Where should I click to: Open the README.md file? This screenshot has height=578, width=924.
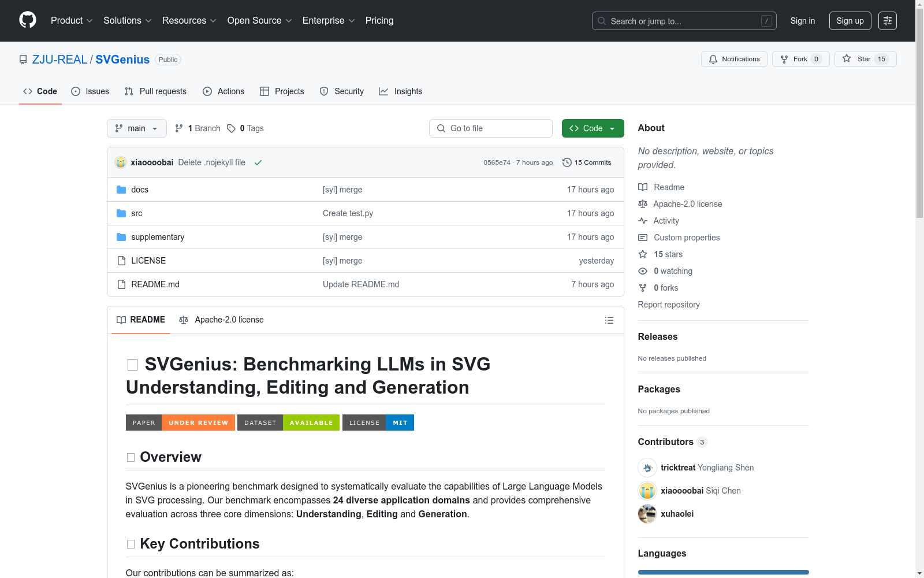155,284
